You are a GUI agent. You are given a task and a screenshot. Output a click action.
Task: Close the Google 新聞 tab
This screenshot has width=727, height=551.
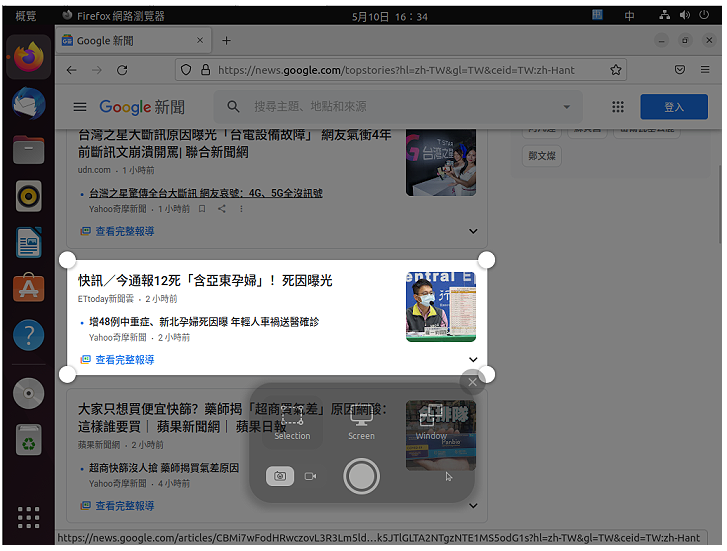(x=200, y=40)
